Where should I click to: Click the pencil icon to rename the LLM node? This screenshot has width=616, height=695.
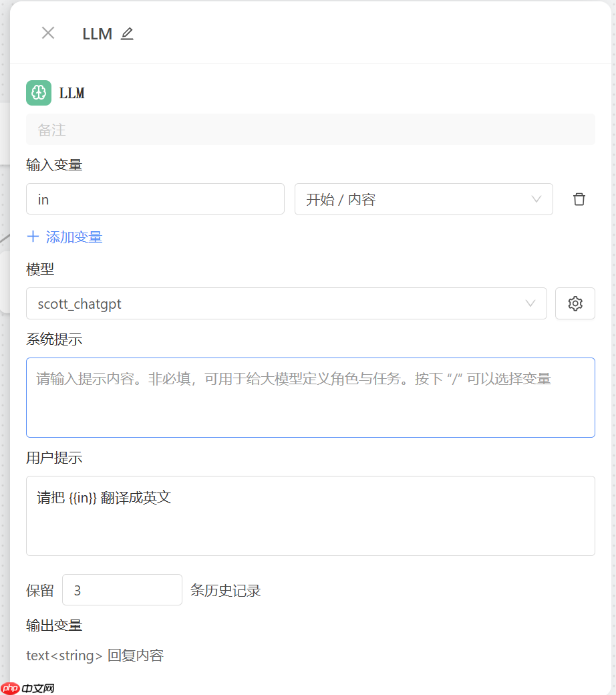tap(127, 33)
